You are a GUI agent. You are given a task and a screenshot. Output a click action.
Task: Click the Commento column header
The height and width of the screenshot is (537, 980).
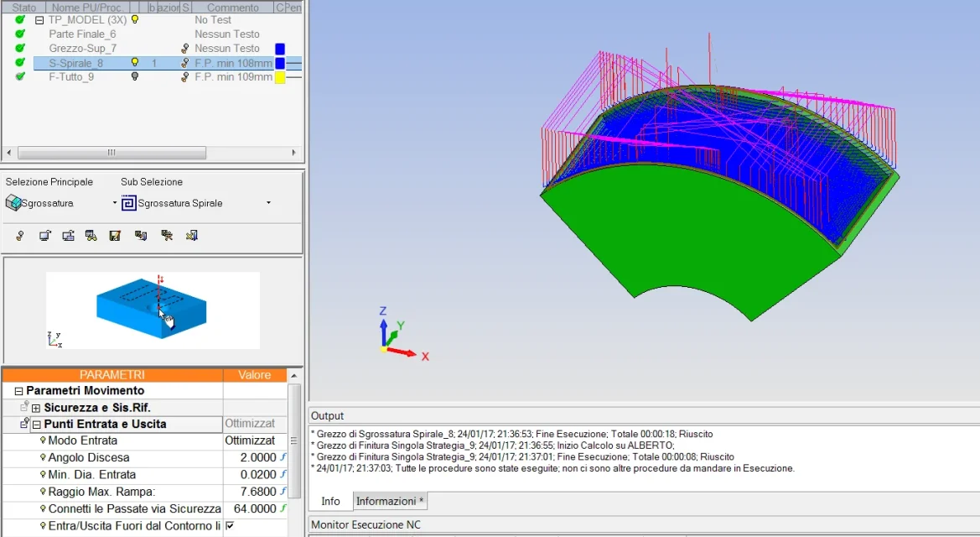point(232,8)
